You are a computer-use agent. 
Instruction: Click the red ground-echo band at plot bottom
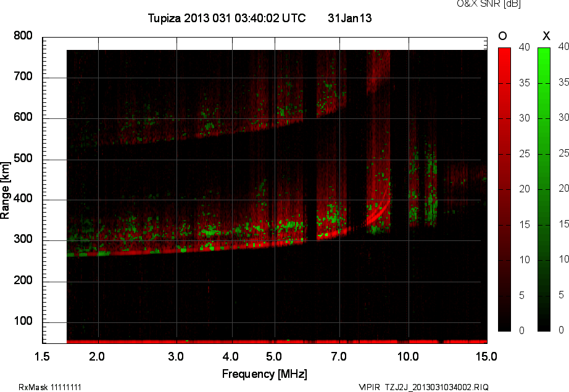coord(277,341)
